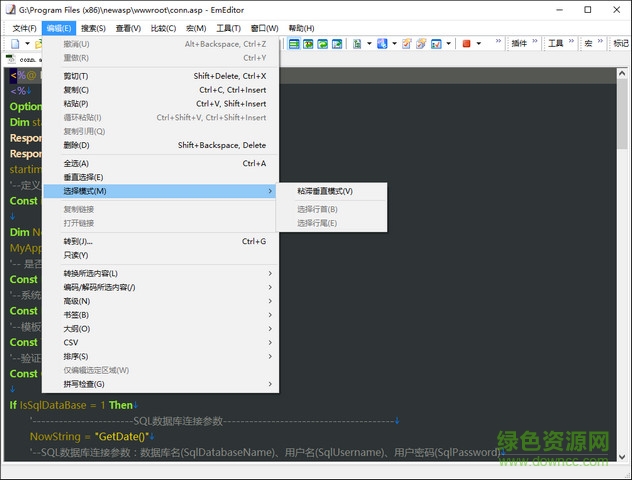Click the third green window-layout toolbar icon

click(322, 44)
